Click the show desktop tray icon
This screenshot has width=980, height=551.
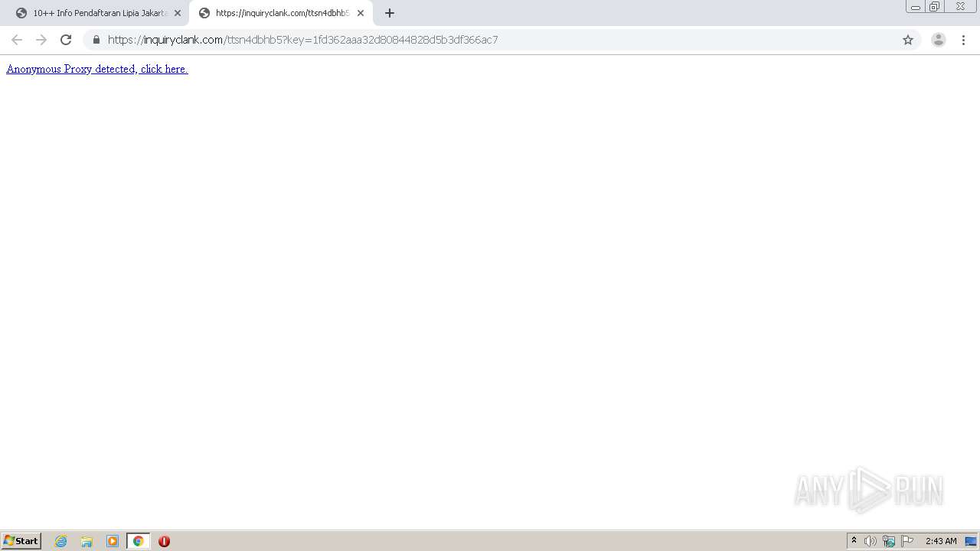[971, 541]
